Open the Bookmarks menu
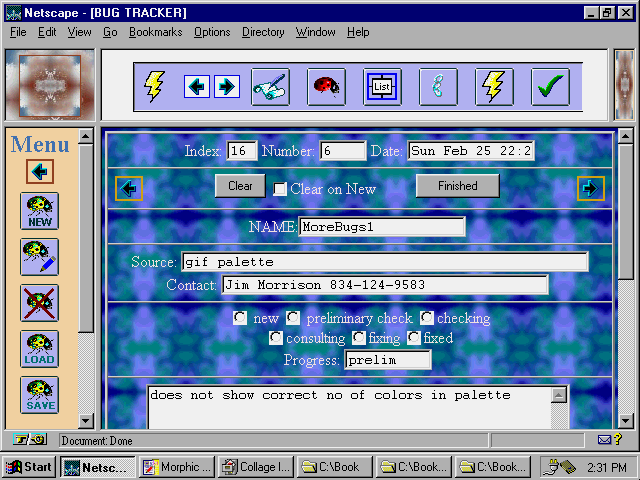Viewport: 640px width, 480px height. 156,32
